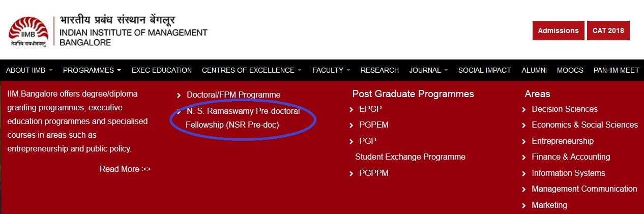Expand the JOURNAL dropdown menu
The height and width of the screenshot is (214, 644).
(x=428, y=70)
